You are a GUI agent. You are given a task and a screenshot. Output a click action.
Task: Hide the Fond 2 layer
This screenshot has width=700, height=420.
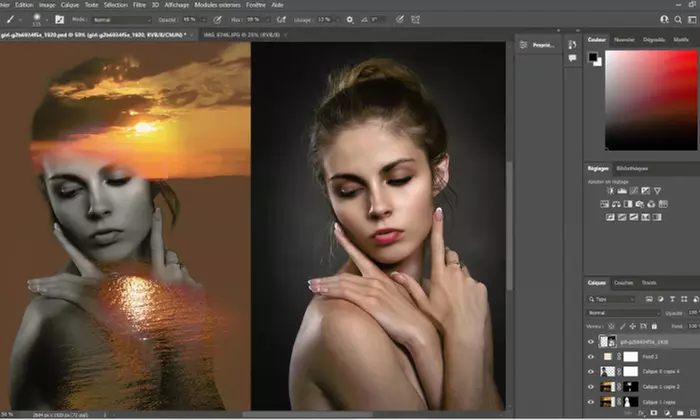[591, 357]
